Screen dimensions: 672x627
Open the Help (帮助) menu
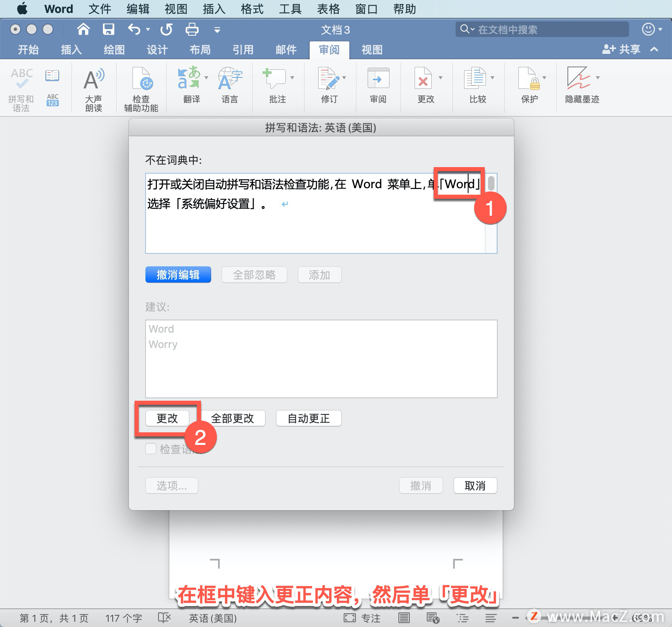(404, 9)
